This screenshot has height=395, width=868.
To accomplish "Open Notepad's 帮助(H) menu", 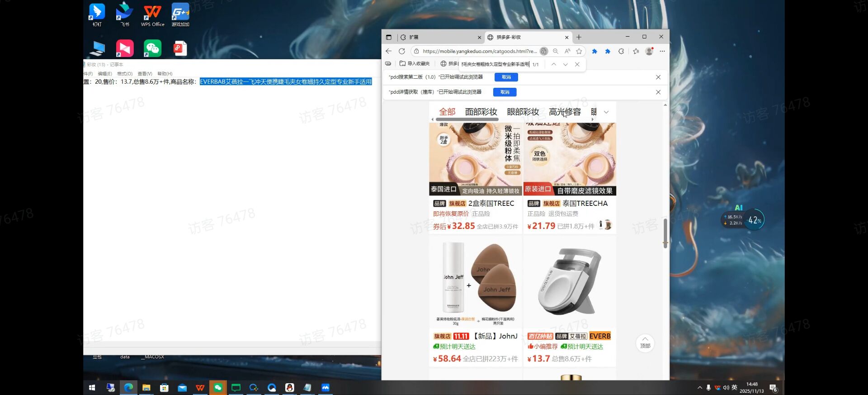I will 165,74.
